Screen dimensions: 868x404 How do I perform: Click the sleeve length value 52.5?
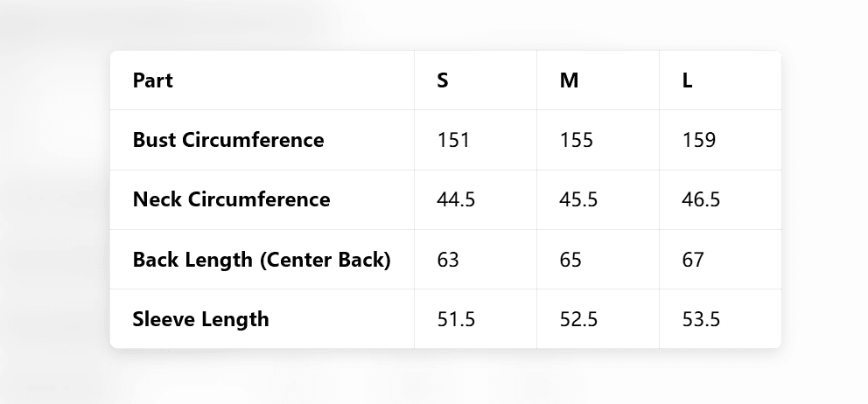point(578,319)
